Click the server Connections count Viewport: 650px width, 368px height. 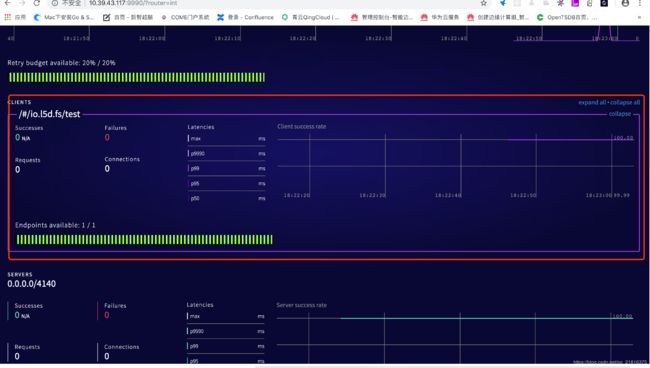click(x=107, y=356)
